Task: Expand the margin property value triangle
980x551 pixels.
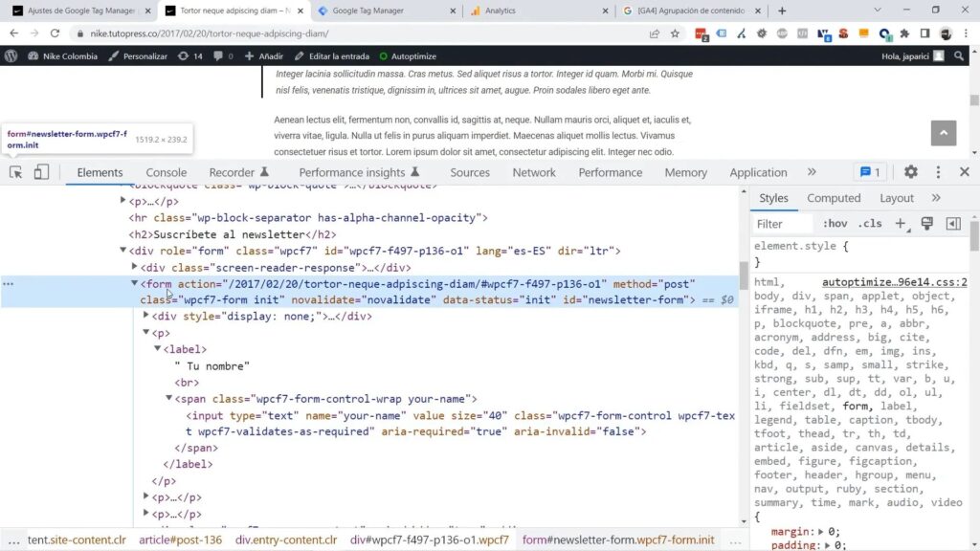Action: [x=820, y=532]
